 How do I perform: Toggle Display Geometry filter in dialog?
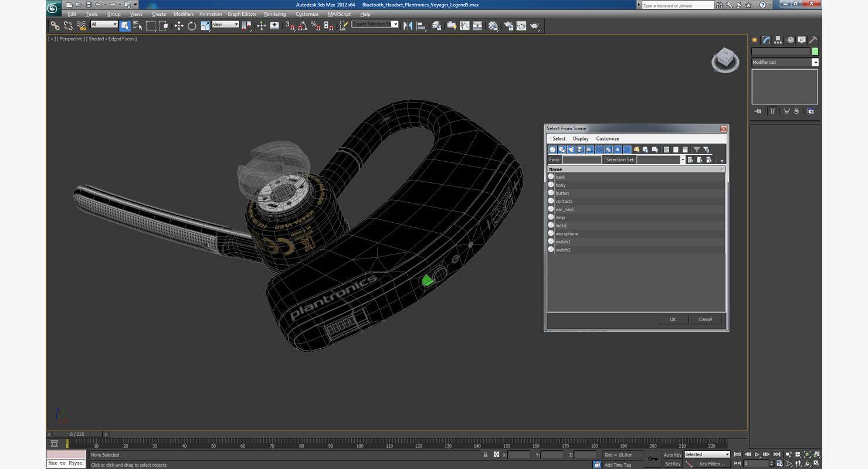552,149
